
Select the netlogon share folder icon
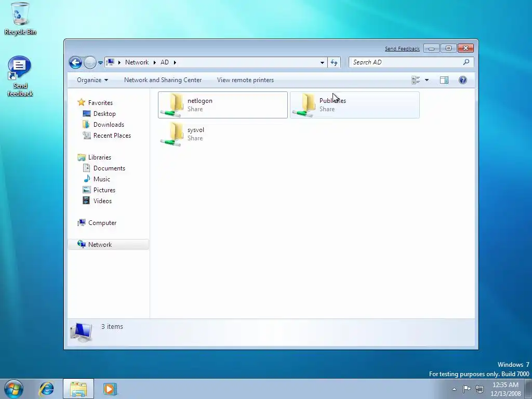tap(172, 105)
